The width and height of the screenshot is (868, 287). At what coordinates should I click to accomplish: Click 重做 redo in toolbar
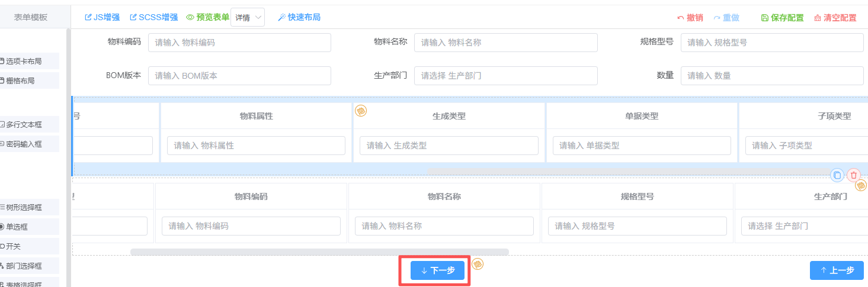(x=726, y=18)
